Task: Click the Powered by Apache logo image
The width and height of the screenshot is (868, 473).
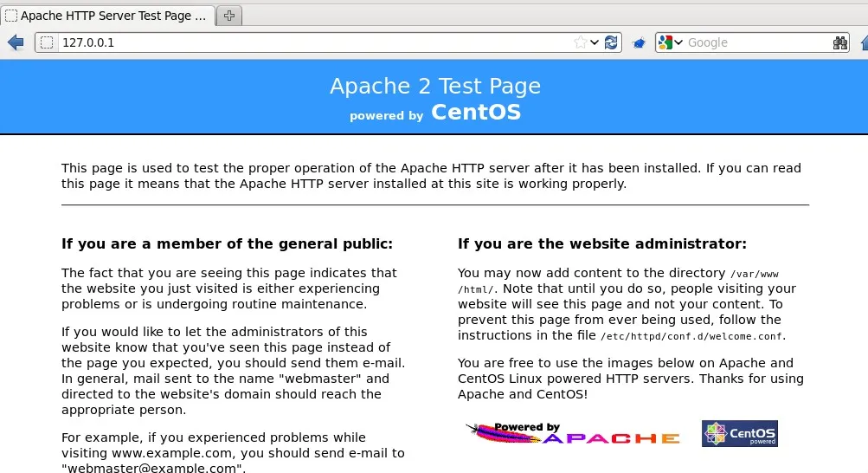Action: coord(572,433)
